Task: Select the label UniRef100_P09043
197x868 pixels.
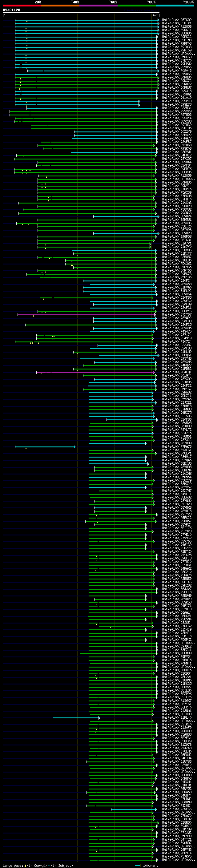Action: click(177, 71)
